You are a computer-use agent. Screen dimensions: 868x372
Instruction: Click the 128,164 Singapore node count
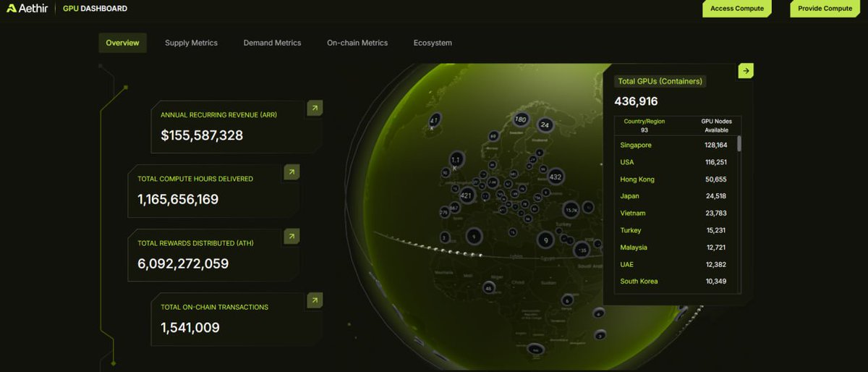[715, 145]
